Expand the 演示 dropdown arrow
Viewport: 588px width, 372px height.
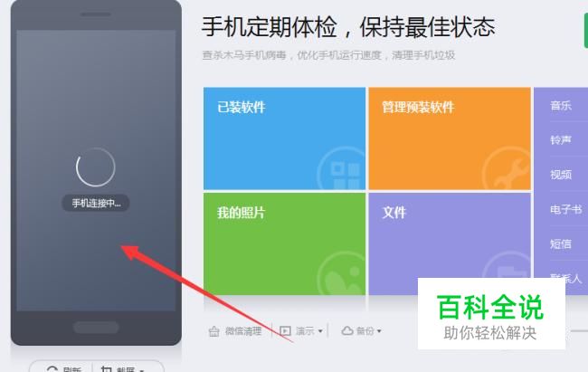[x=320, y=331]
